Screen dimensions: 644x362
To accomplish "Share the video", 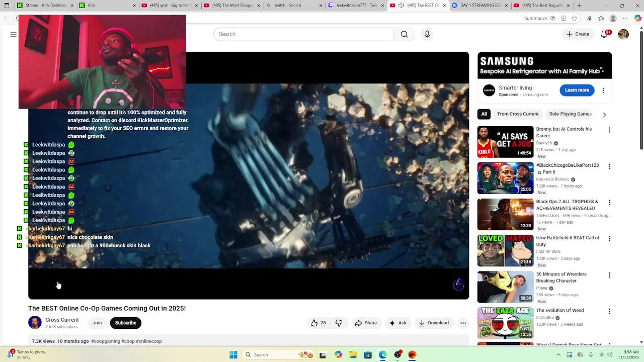I will [366, 323].
